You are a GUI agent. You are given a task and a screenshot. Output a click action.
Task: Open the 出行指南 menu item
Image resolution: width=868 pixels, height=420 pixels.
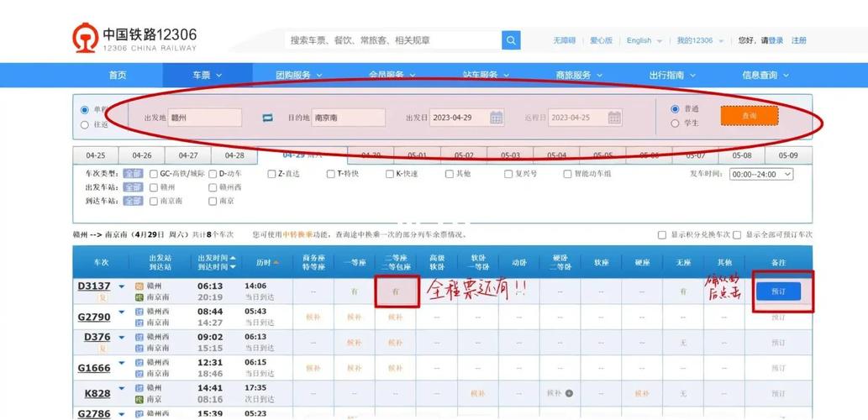[x=671, y=75]
